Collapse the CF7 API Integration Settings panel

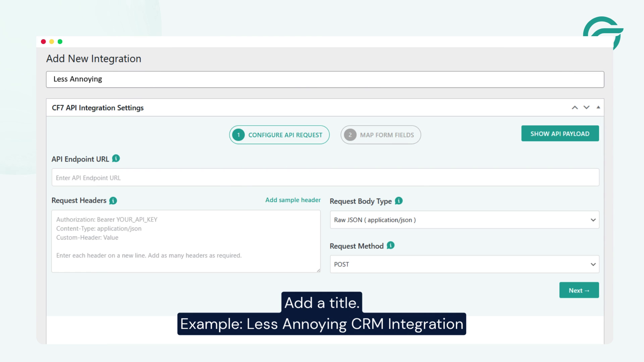click(x=598, y=107)
